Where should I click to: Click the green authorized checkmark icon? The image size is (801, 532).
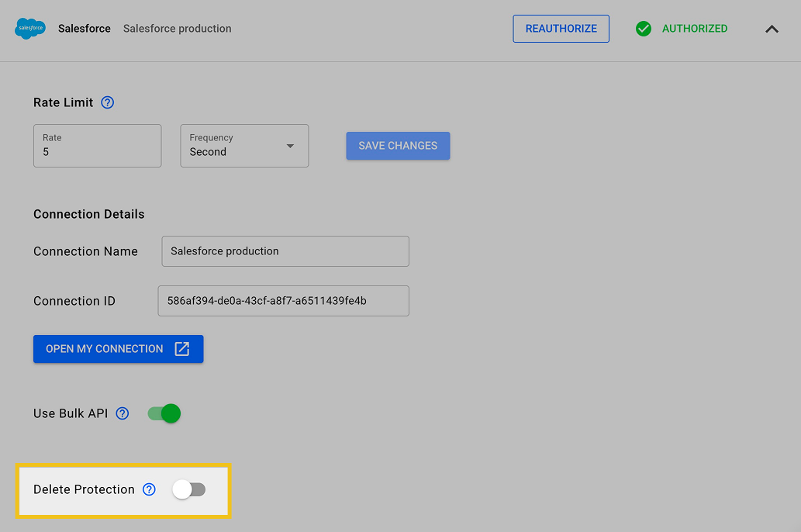[x=643, y=29]
